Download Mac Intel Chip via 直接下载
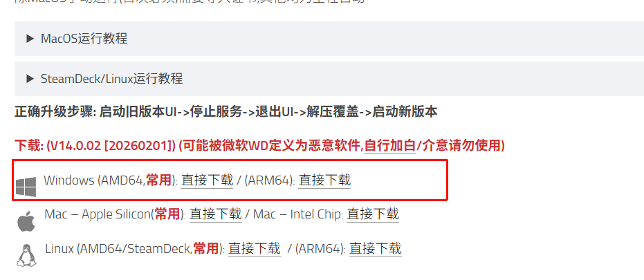Screen dimensions: 644x280 (373, 214)
